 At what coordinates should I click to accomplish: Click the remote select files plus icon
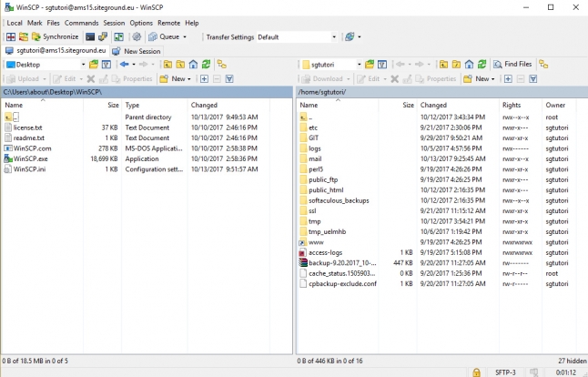(508, 79)
